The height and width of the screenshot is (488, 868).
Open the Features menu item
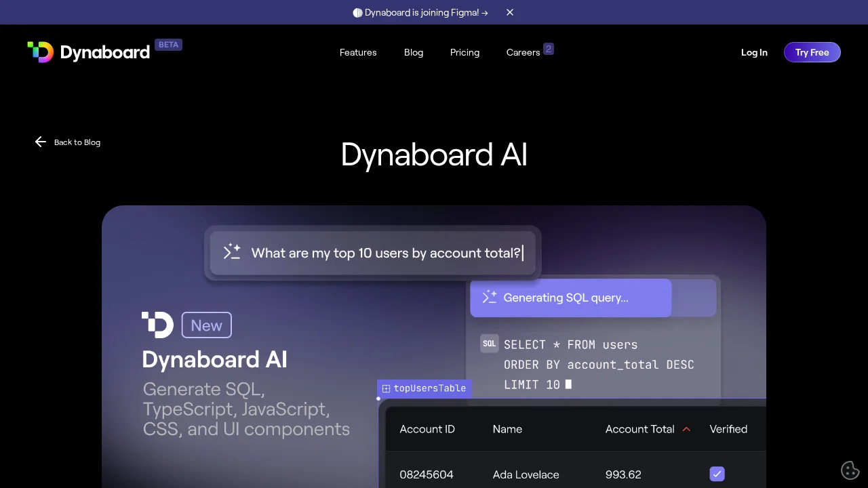(x=358, y=52)
